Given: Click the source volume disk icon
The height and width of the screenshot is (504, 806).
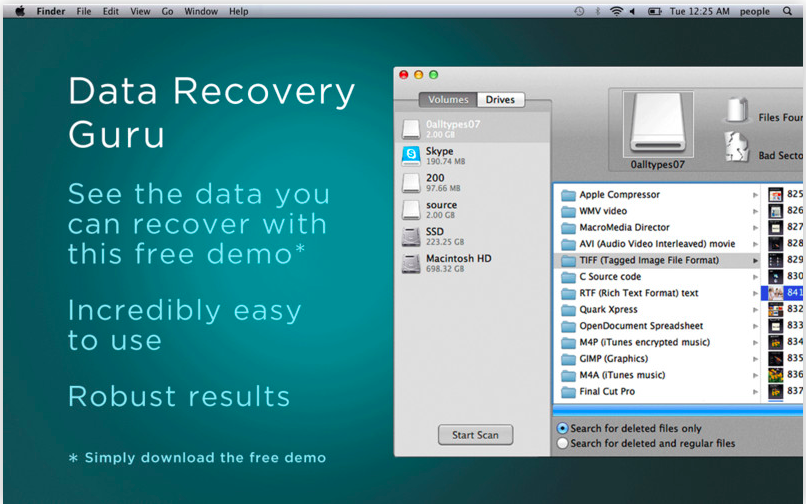Looking at the screenshot, I should point(411,209).
